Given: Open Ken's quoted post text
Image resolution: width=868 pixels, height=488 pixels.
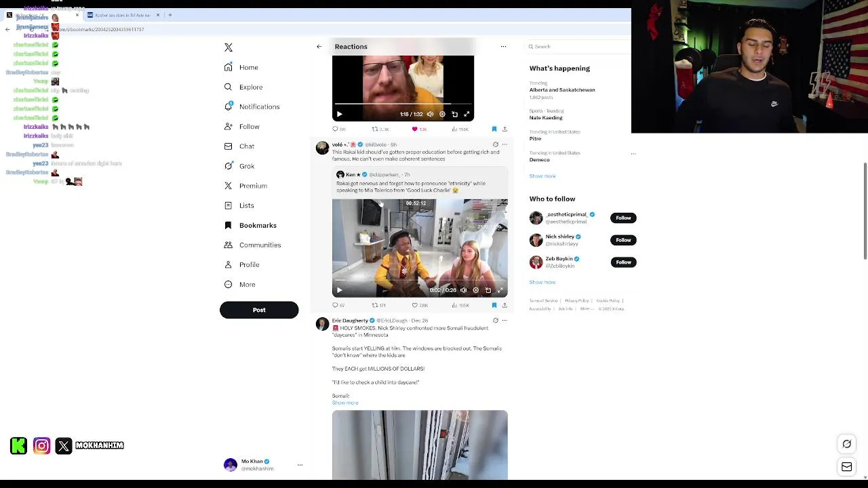Looking at the screenshot, I should tap(411, 187).
